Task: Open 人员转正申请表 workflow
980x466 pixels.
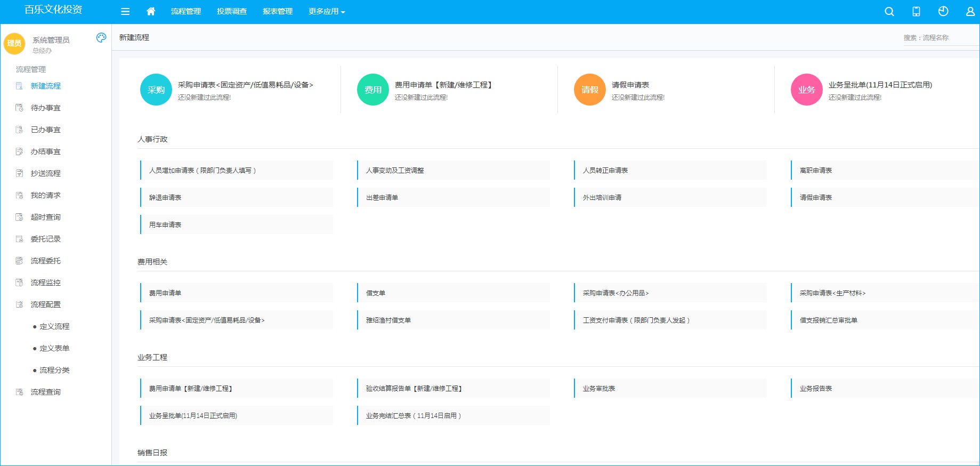Action: pos(670,170)
